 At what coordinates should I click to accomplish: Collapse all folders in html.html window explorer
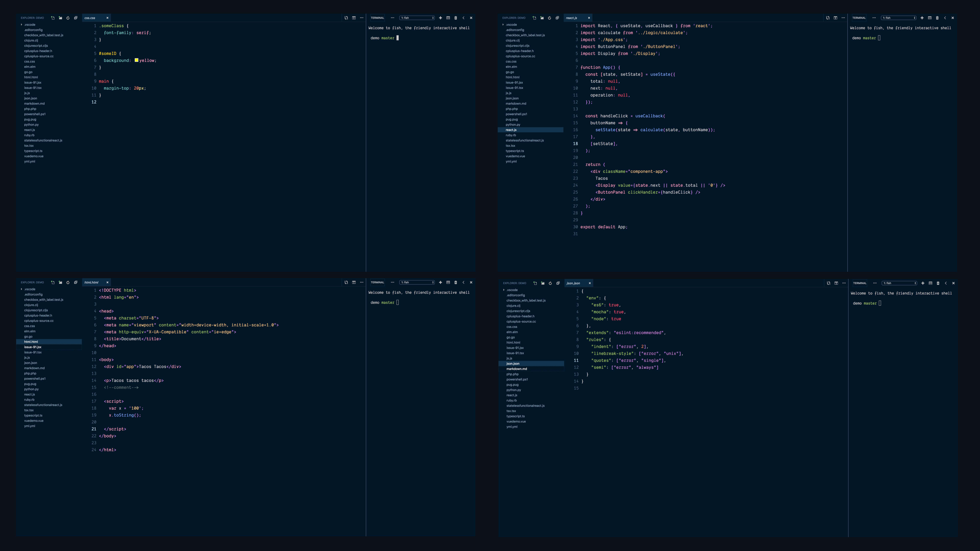pyautogui.click(x=76, y=283)
